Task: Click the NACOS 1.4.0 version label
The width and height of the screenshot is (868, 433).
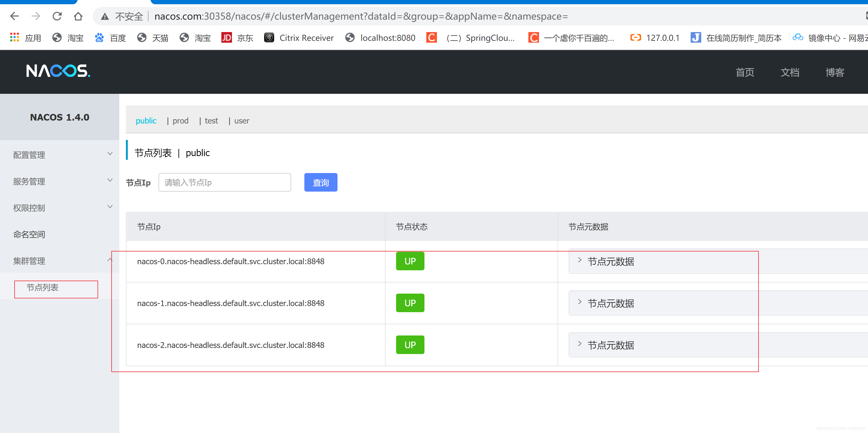Action: tap(60, 117)
